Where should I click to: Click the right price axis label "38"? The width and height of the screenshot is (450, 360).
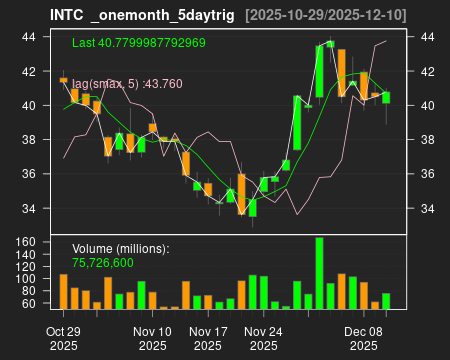[427, 140]
